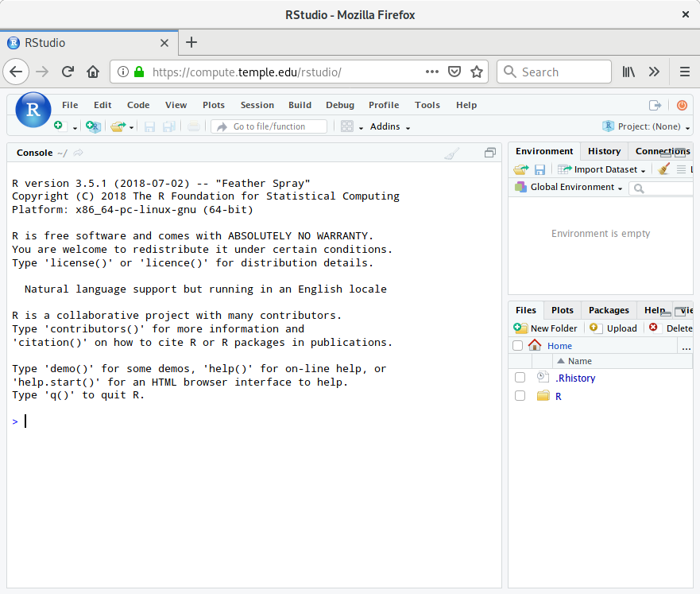700x594 pixels.
Task: Select the Environment tab
Action: click(x=544, y=151)
